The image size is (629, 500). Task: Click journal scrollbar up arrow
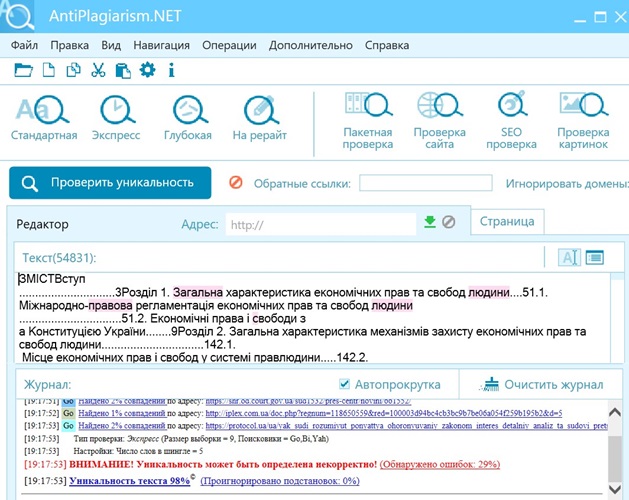click(x=615, y=412)
